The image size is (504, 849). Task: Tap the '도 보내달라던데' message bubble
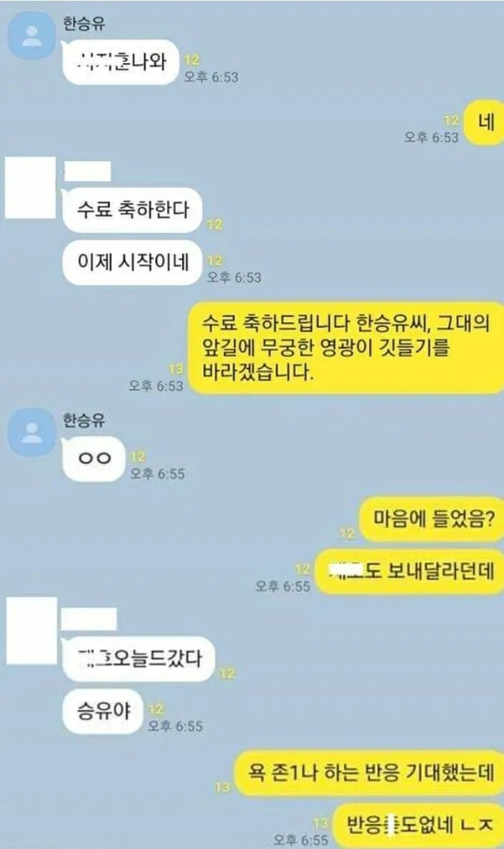(410, 571)
